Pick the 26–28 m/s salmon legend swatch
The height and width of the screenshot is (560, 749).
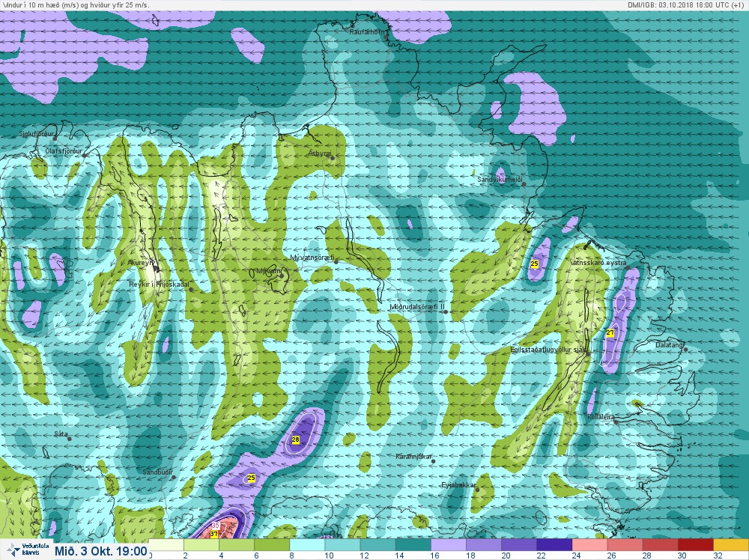click(625, 545)
